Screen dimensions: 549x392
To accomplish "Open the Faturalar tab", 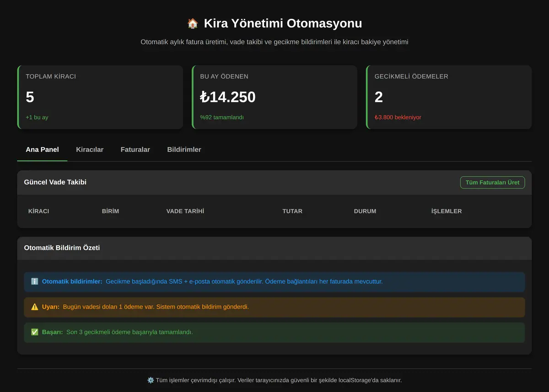I will (x=135, y=150).
